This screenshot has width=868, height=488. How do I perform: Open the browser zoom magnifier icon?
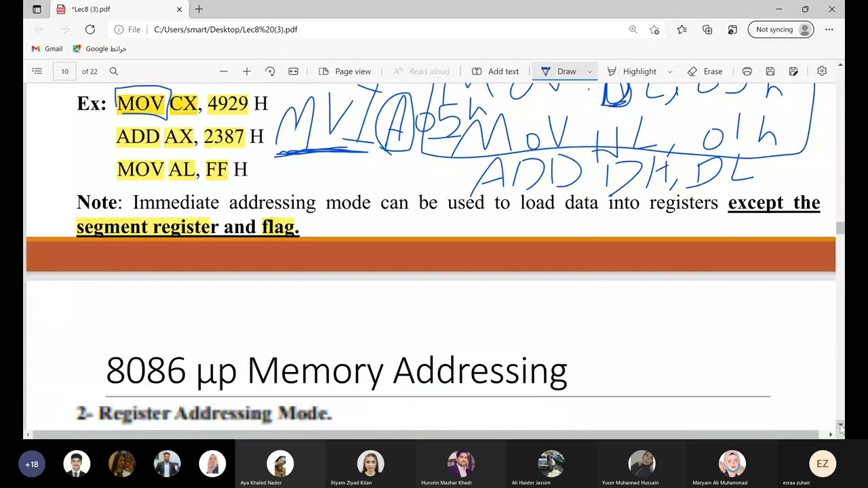(x=633, y=30)
